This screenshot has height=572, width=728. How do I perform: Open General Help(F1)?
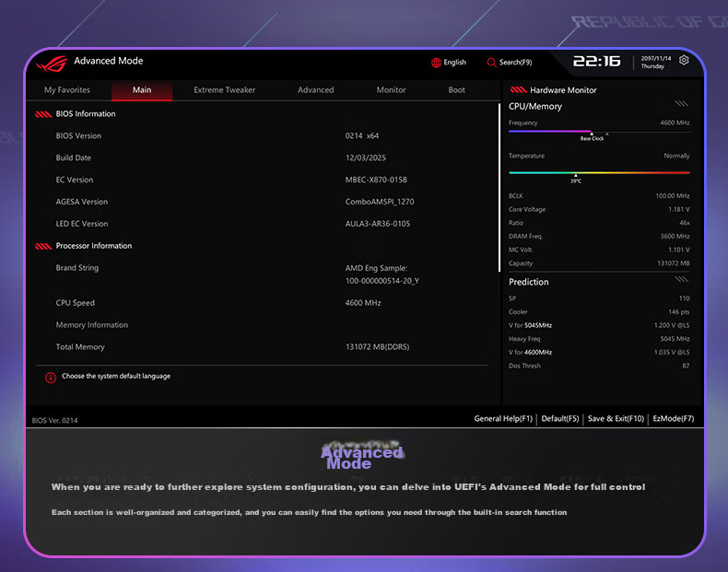[x=503, y=418]
